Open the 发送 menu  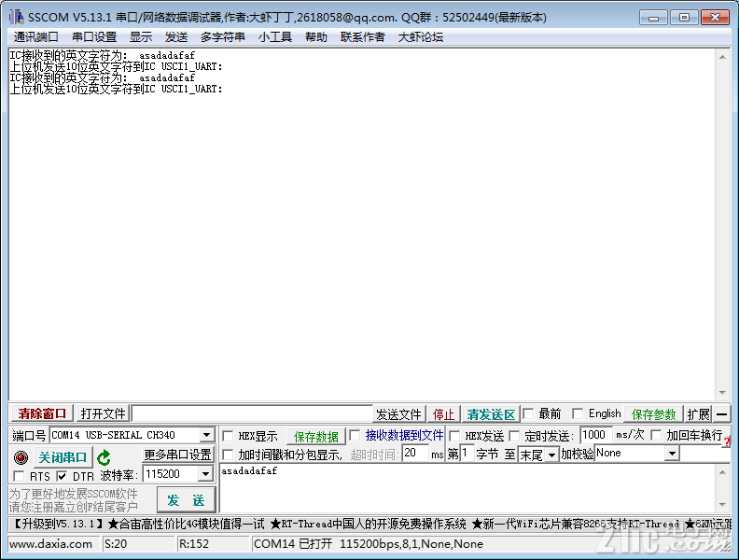coord(176,37)
